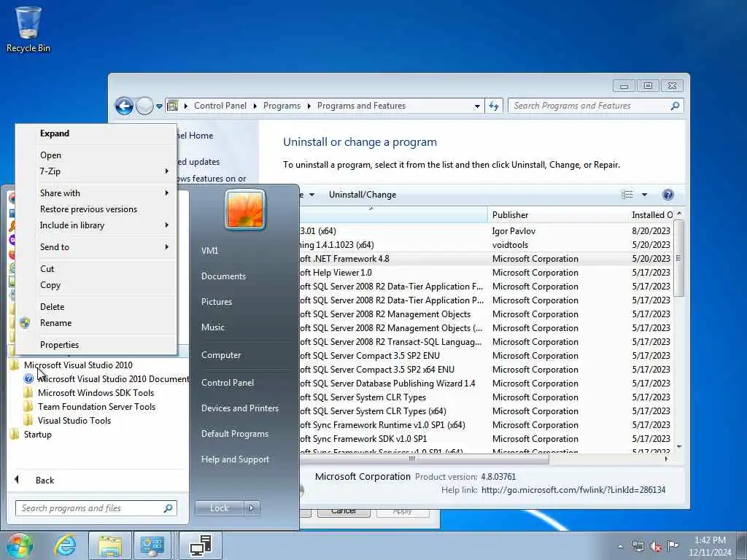Open the Recycle Bin desktop icon
This screenshot has height=560, width=747.
28,28
